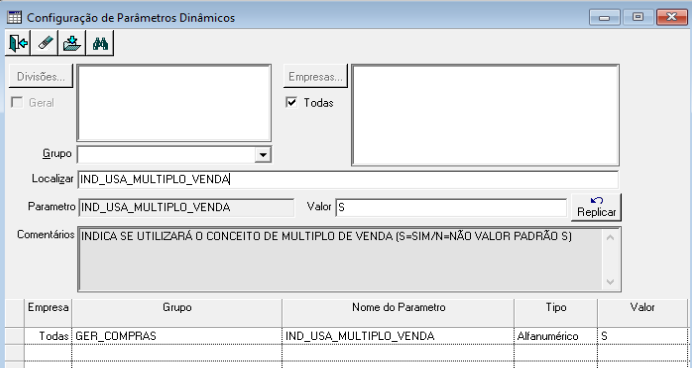Click the binoculars search toolbar icon
The image size is (692, 368).
tap(100, 43)
